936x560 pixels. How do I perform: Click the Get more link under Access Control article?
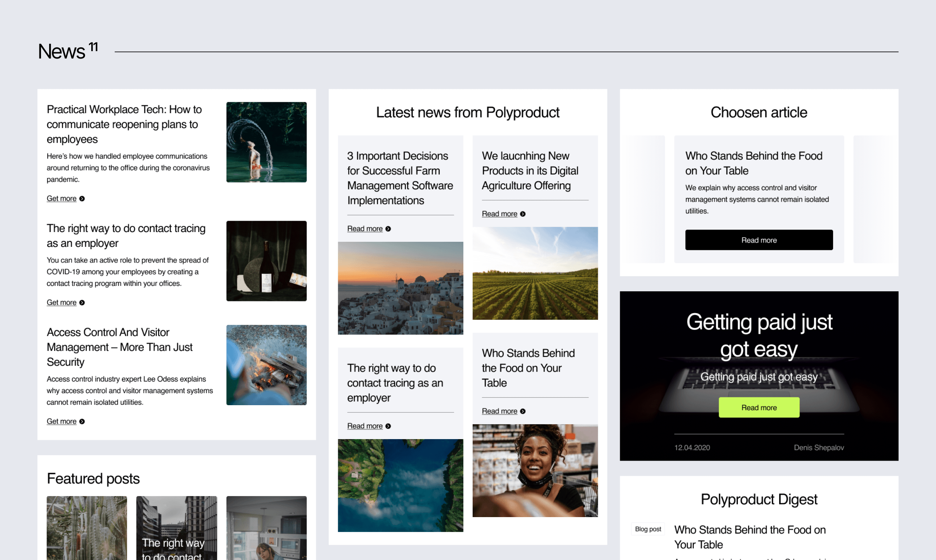click(x=61, y=421)
